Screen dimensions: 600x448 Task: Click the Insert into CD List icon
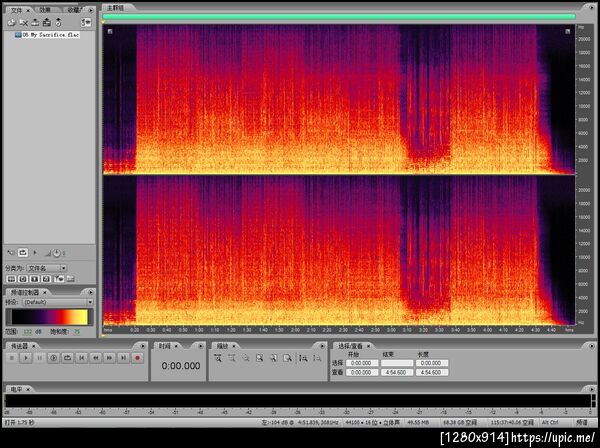click(47, 23)
